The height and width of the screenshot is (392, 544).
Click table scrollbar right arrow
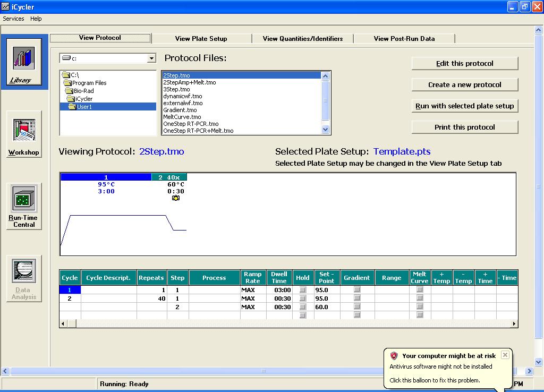514,323
